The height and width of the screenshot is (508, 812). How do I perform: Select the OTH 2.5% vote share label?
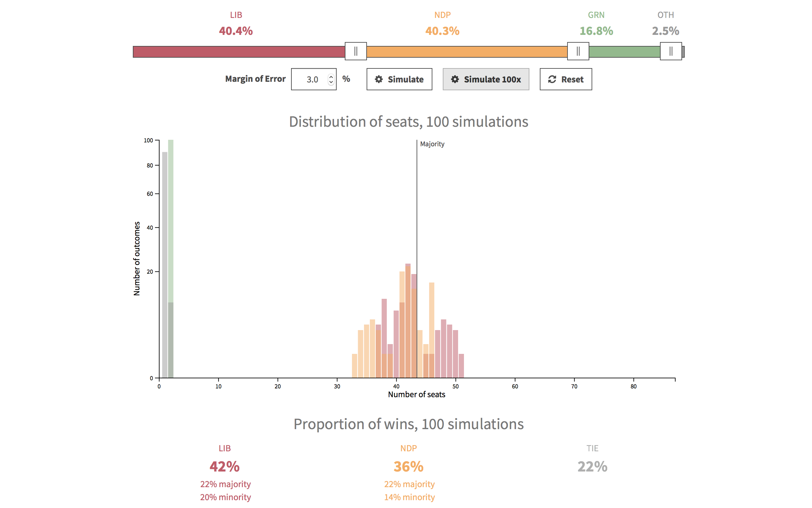click(x=665, y=31)
